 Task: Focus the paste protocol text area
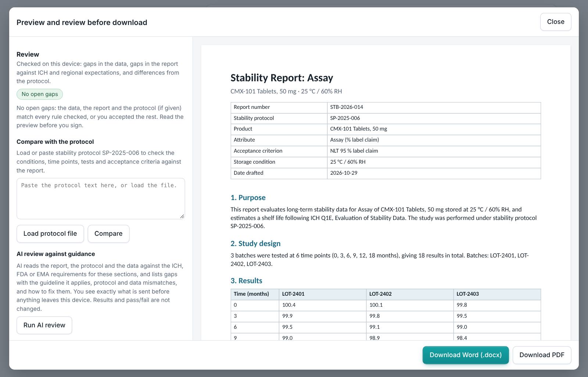pyautogui.click(x=101, y=199)
